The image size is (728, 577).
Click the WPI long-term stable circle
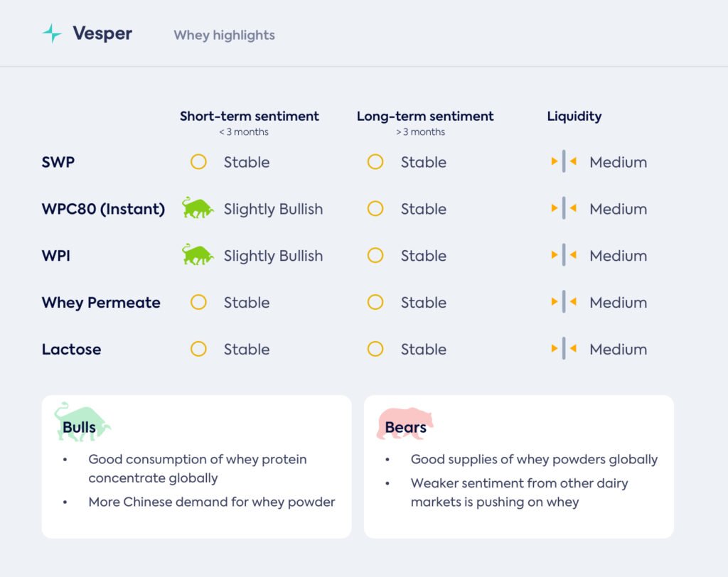[x=375, y=255]
